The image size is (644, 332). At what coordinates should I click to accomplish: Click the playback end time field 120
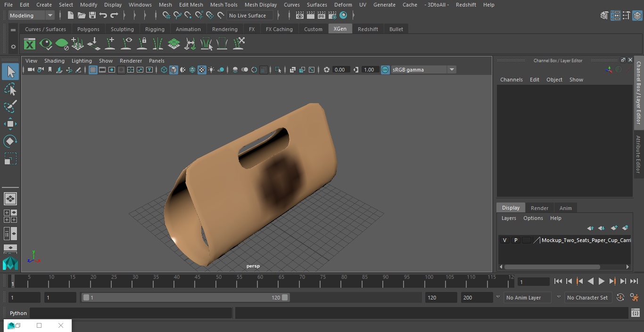tap(440, 298)
